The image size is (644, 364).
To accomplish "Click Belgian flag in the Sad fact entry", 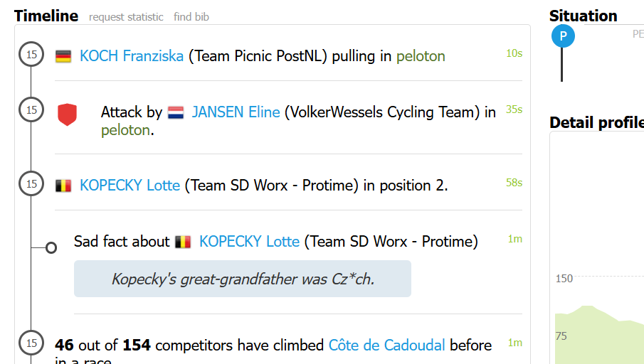I will coord(183,242).
